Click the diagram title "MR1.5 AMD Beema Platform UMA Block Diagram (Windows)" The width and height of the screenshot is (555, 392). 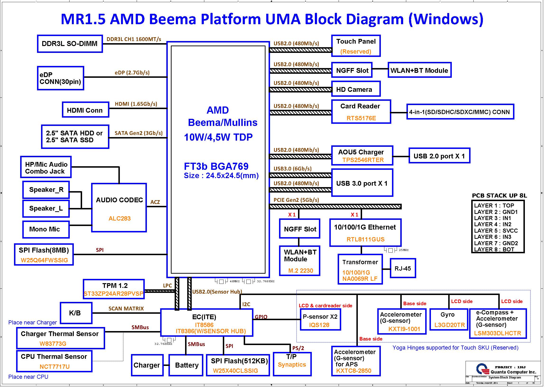click(x=272, y=19)
